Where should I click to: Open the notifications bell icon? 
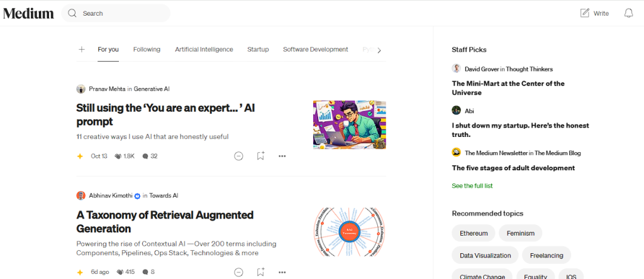coord(628,13)
